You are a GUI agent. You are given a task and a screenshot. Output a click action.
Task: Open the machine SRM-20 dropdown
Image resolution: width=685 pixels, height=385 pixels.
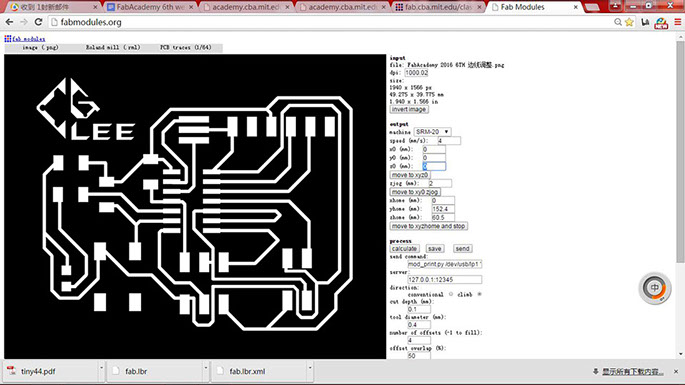click(432, 132)
